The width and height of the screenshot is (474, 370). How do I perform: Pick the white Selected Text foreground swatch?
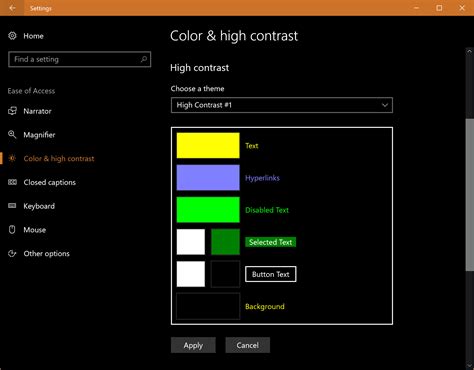pyautogui.click(x=191, y=242)
